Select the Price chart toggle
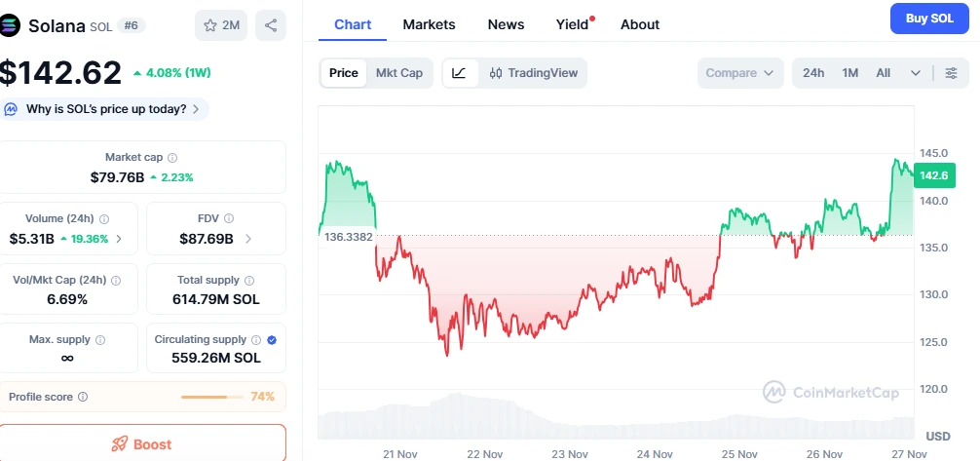Image resolution: width=980 pixels, height=461 pixels. pos(344,73)
